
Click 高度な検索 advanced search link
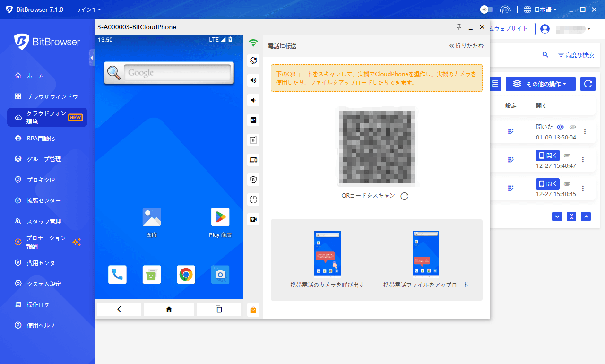point(576,55)
